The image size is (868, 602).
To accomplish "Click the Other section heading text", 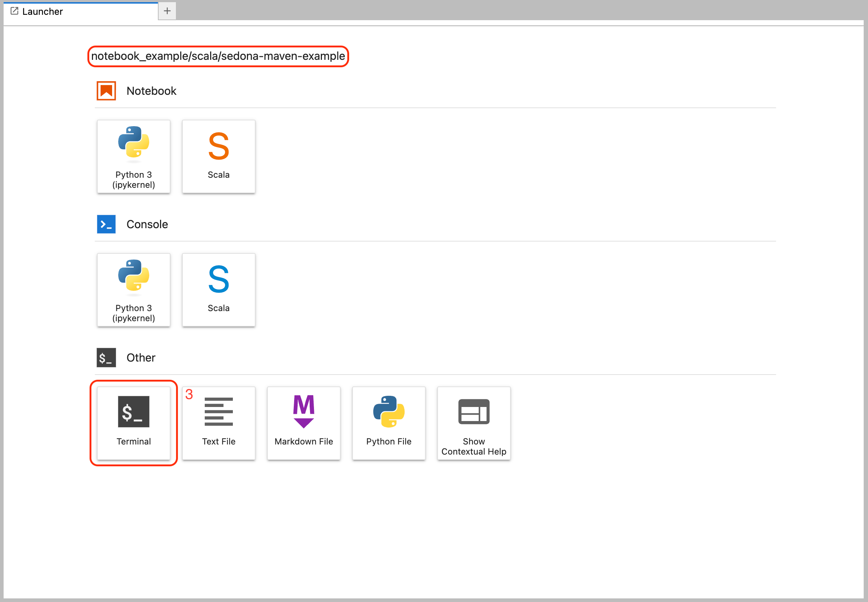I will pyautogui.click(x=141, y=358).
